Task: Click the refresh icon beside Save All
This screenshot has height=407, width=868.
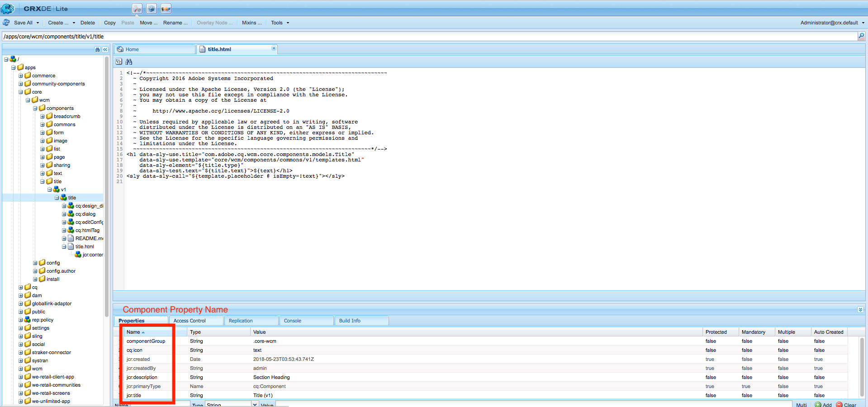Action: (x=6, y=23)
